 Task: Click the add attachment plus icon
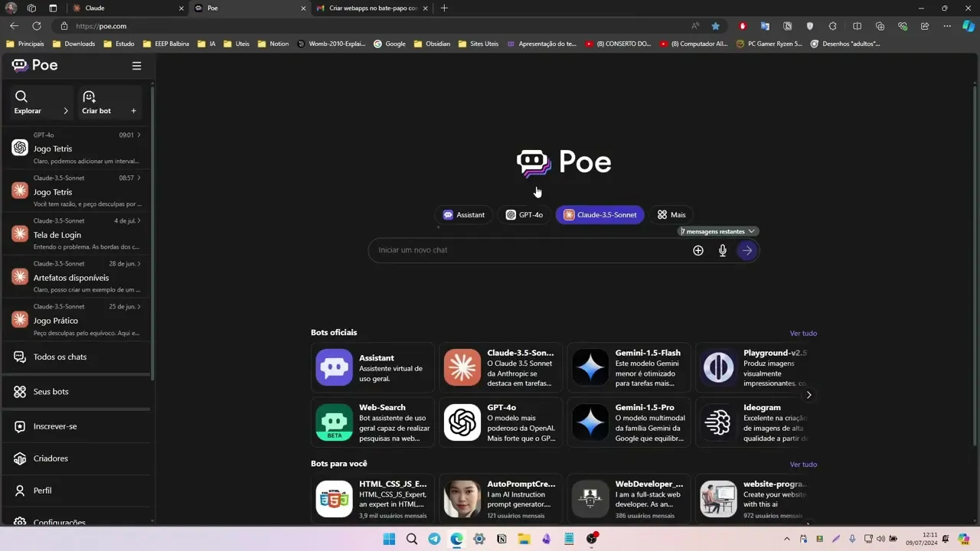(698, 250)
